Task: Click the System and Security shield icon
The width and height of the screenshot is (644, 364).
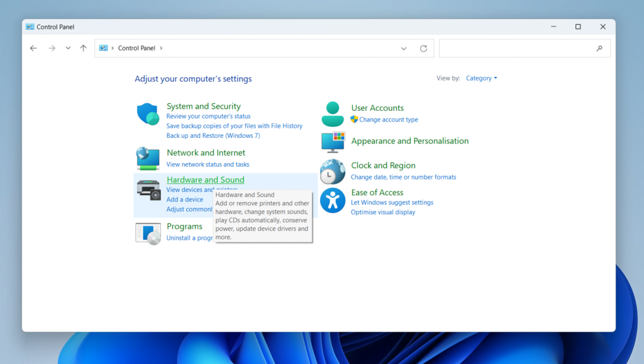Action: tap(148, 114)
